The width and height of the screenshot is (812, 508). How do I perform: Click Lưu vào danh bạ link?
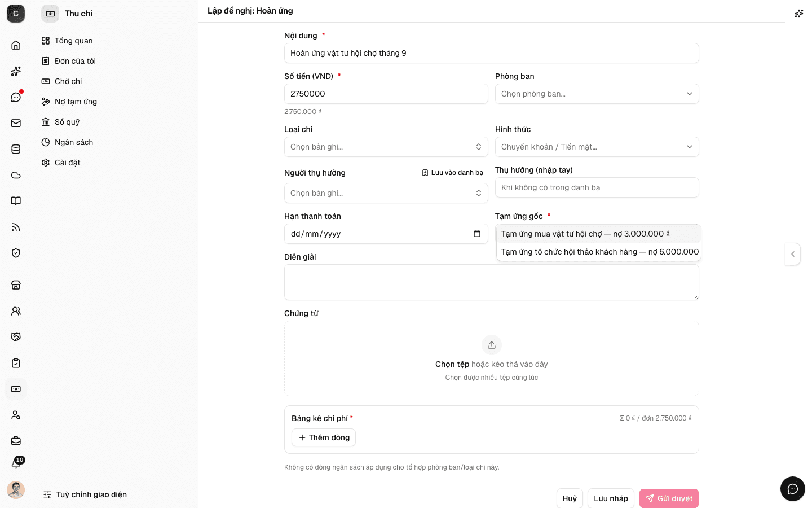[453, 173]
